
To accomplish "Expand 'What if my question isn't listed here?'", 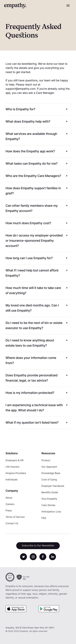I will tap(38, 422).
